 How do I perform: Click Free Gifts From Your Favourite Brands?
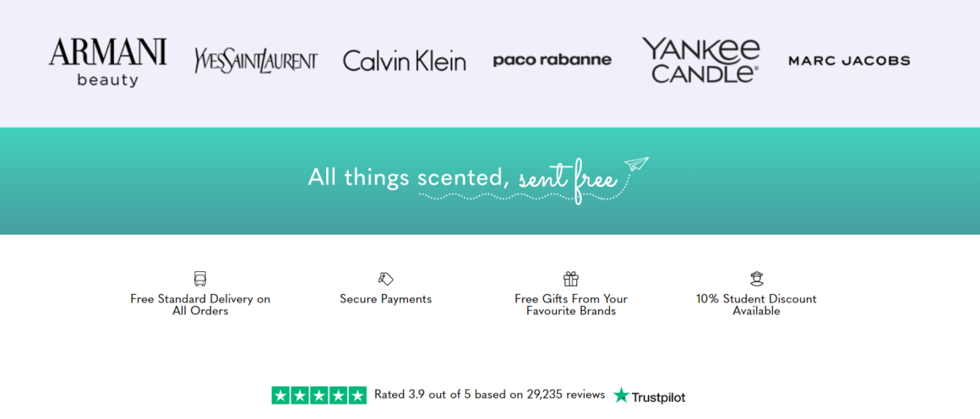click(x=570, y=305)
